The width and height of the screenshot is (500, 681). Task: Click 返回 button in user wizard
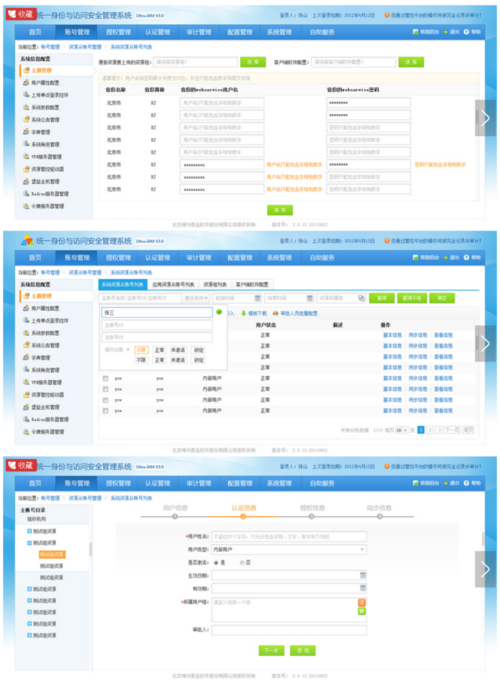tap(303, 651)
